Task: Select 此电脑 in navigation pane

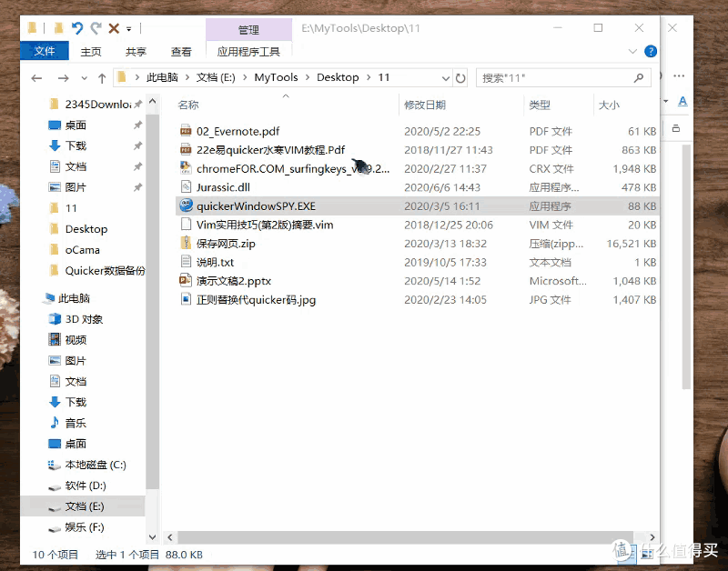Action: [x=74, y=298]
